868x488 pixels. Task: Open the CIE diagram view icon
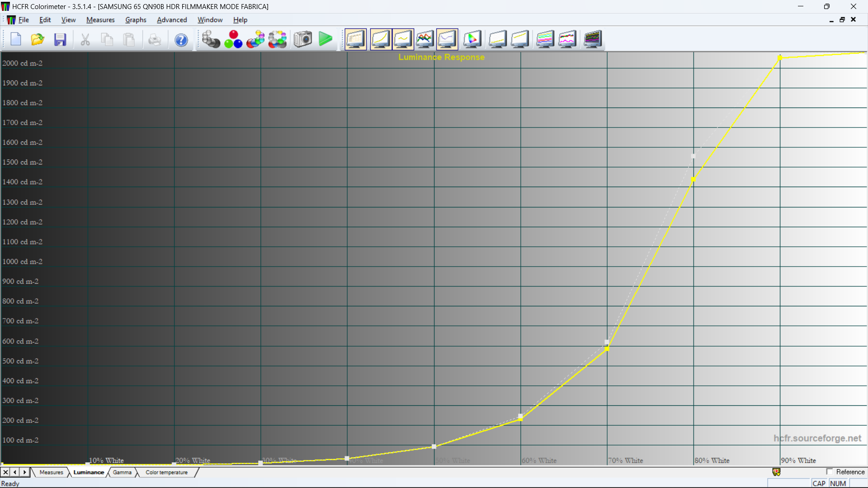(x=472, y=39)
